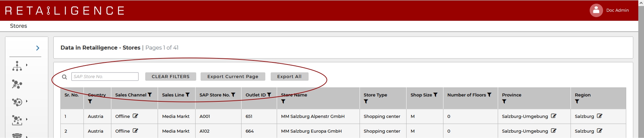Open the Sales Channel column filter
644x138 pixels.
[150, 95]
